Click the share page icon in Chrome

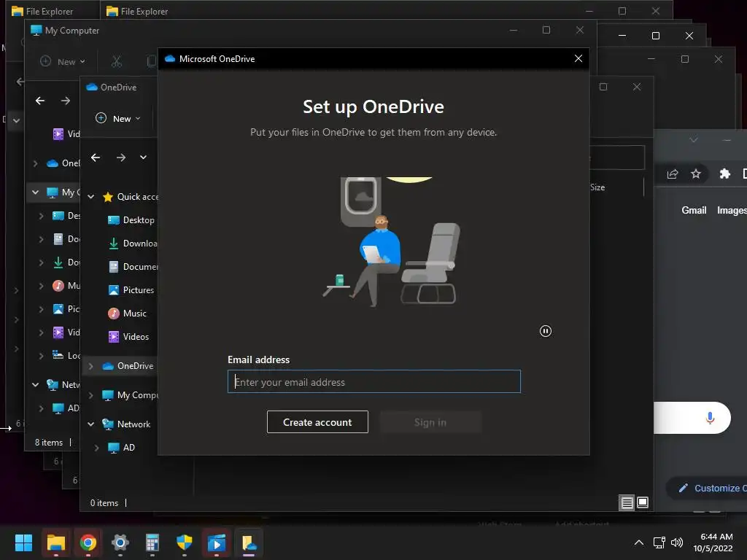pos(672,174)
